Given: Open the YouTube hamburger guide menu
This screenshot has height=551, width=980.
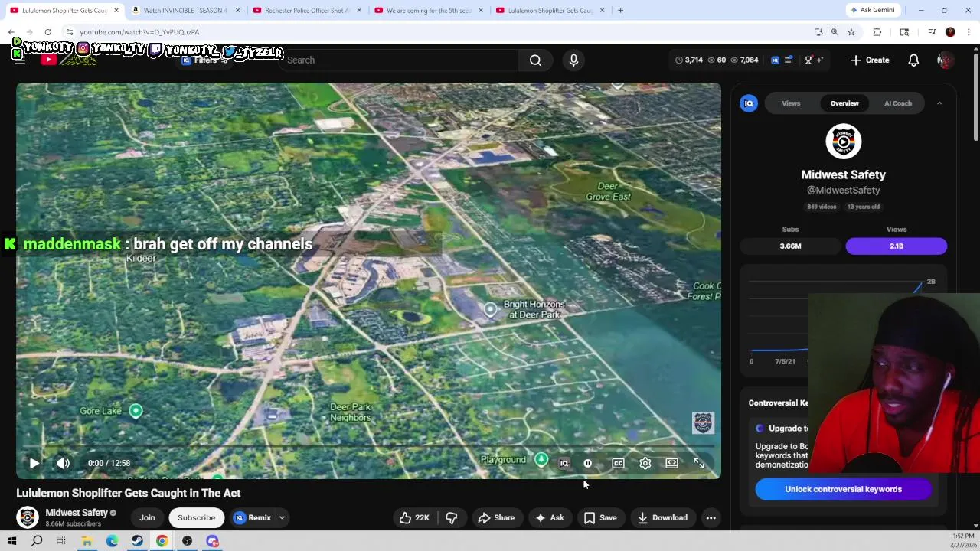Looking at the screenshot, I should click(x=20, y=60).
